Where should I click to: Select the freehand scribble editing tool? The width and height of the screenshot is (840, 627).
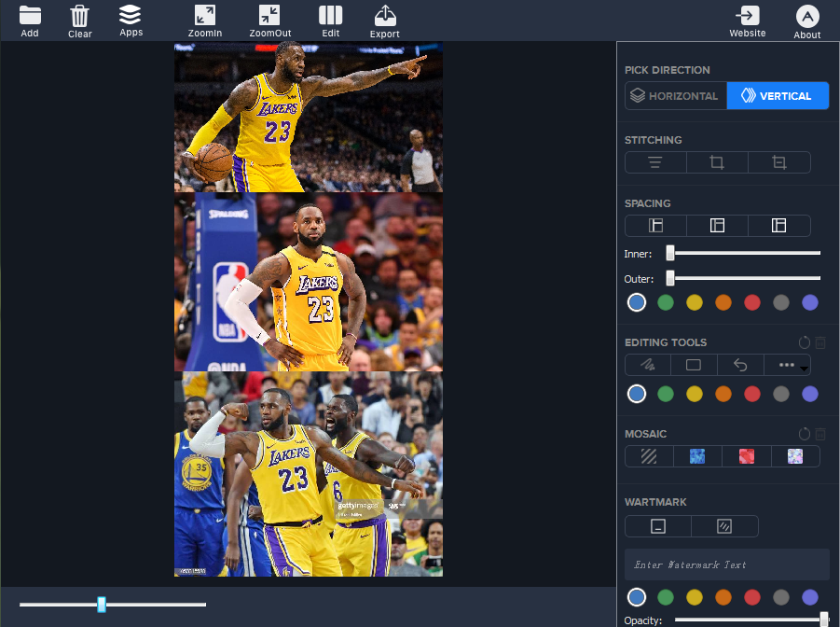pyautogui.click(x=648, y=365)
